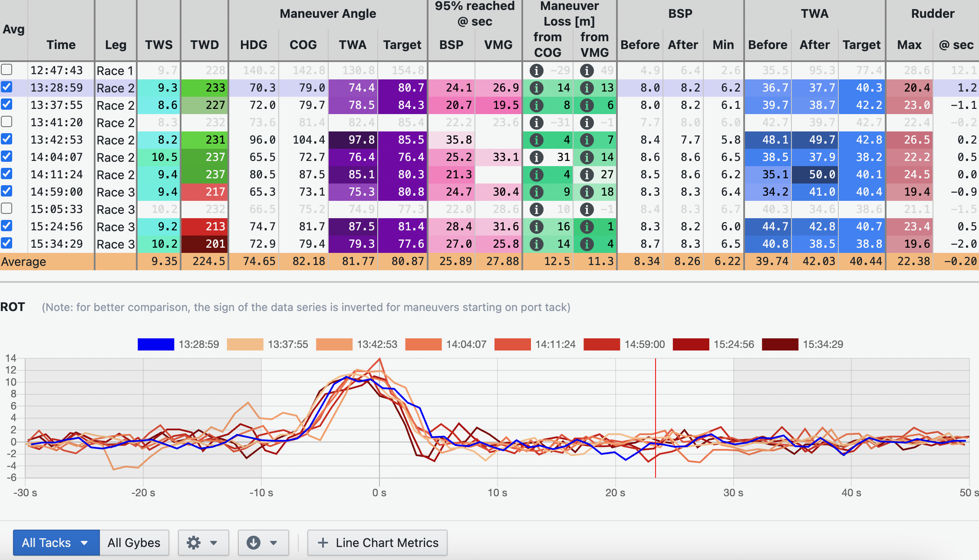Screen dimensions: 979x560
Task: Click the Avg header label
Action: (13, 29)
